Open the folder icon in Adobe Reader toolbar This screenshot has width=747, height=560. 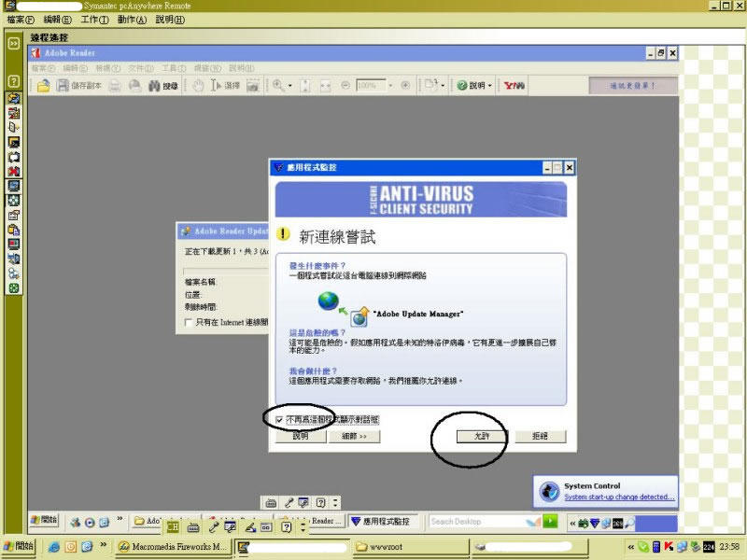point(44,86)
